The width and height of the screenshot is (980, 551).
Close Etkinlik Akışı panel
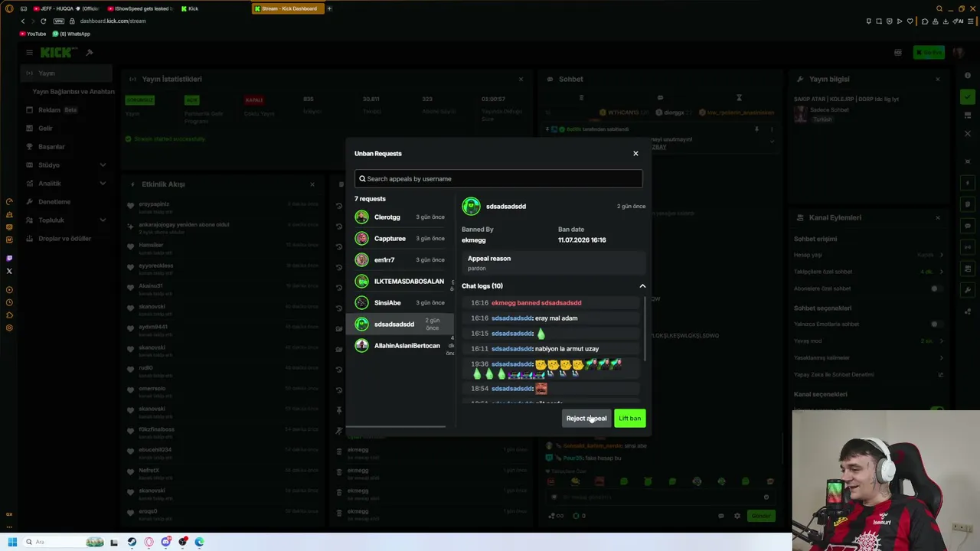(x=312, y=184)
